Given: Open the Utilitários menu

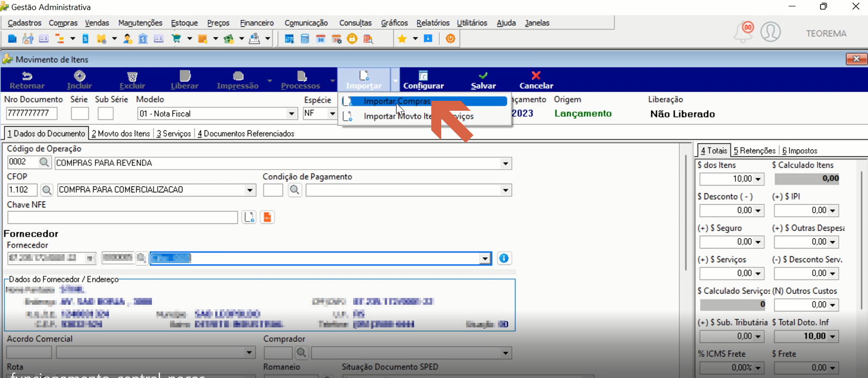Looking at the screenshot, I should 472,23.
